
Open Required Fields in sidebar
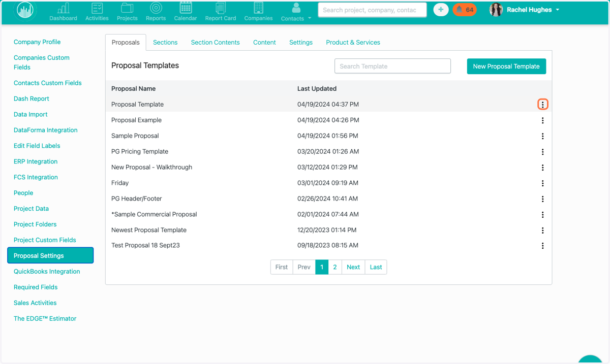point(36,287)
